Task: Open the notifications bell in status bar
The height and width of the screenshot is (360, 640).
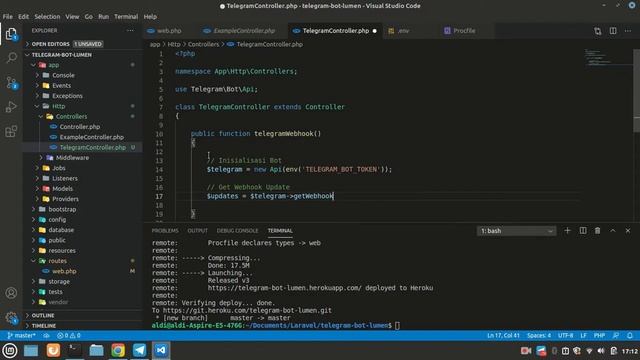Action: coord(630,336)
